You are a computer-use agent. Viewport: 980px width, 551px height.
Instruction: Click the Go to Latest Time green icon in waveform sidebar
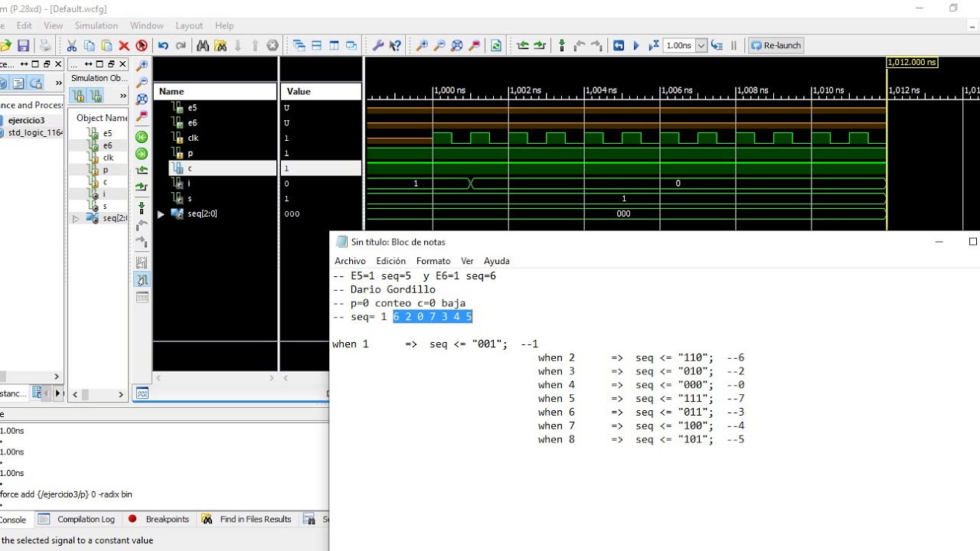point(142,154)
